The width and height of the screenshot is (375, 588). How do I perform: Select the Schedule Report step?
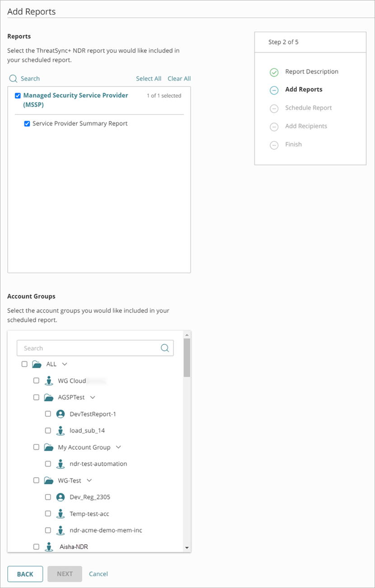[309, 108]
